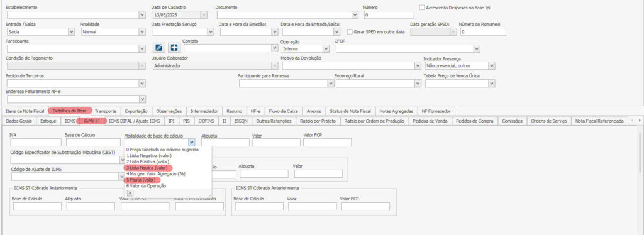This screenshot has width=644, height=235.
Task: Open the Operação dropdown showing Interna
Action: coord(326,49)
